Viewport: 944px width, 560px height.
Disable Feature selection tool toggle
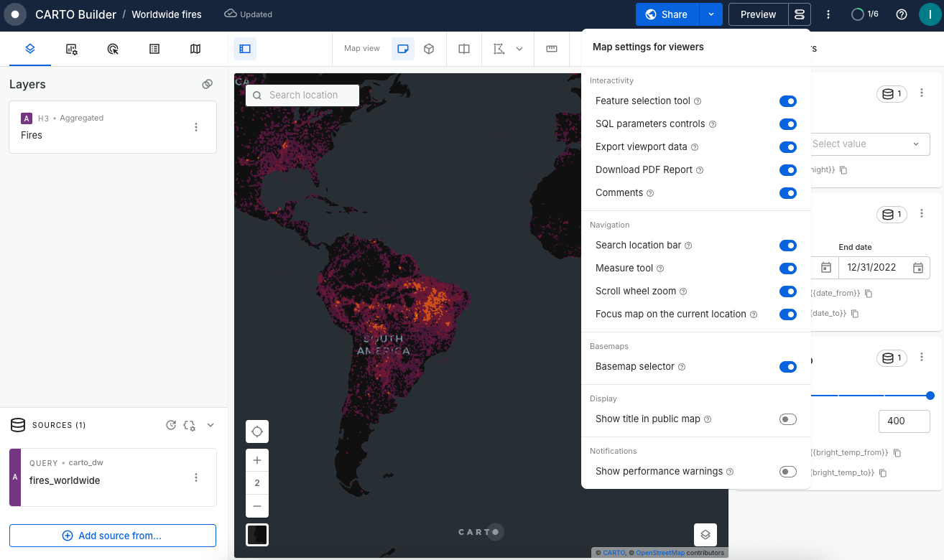point(787,101)
